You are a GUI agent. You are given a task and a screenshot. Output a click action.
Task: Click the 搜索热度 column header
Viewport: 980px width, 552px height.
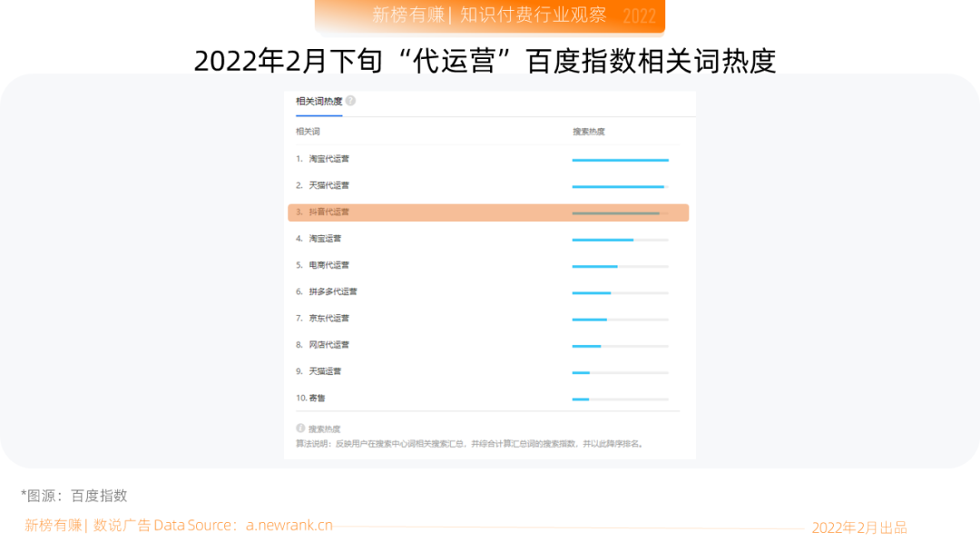pos(588,132)
